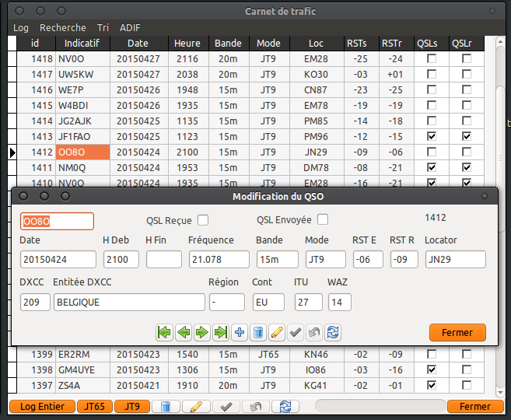Add new QSO with plus icon
Viewport: 511px width, 420px height.
(x=240, y=332)
